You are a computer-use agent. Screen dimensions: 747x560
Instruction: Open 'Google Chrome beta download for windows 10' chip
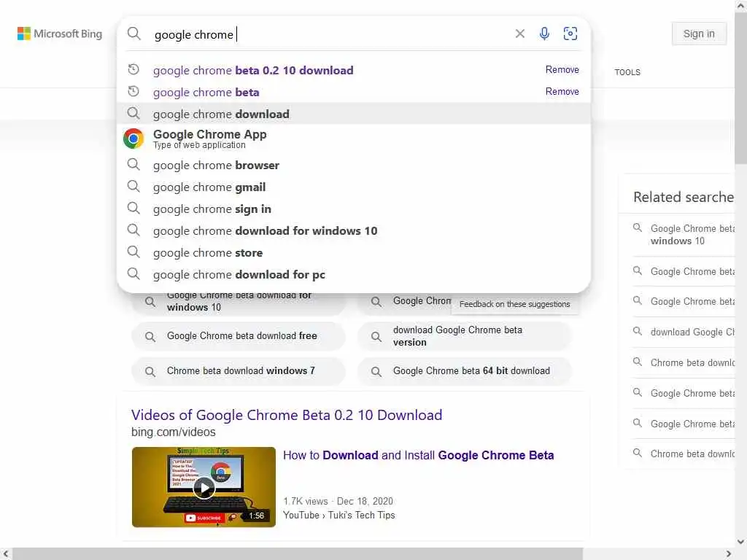point(239,304)
